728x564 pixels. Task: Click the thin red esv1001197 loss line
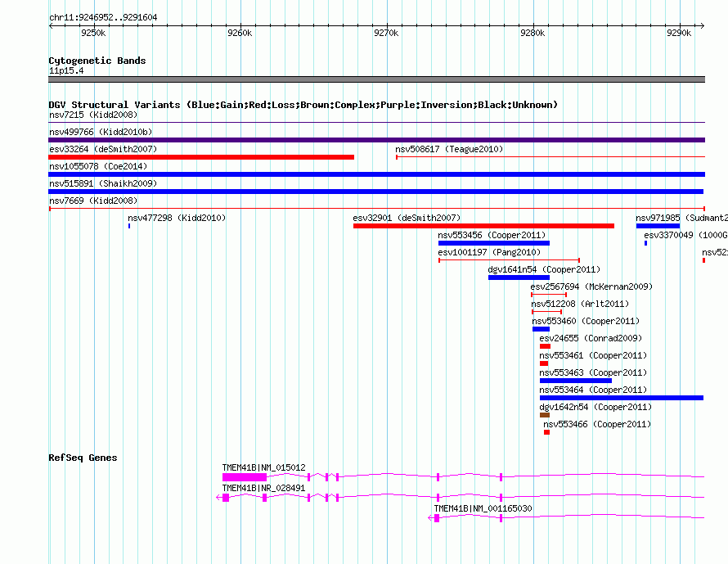click(x=509, y=260)
